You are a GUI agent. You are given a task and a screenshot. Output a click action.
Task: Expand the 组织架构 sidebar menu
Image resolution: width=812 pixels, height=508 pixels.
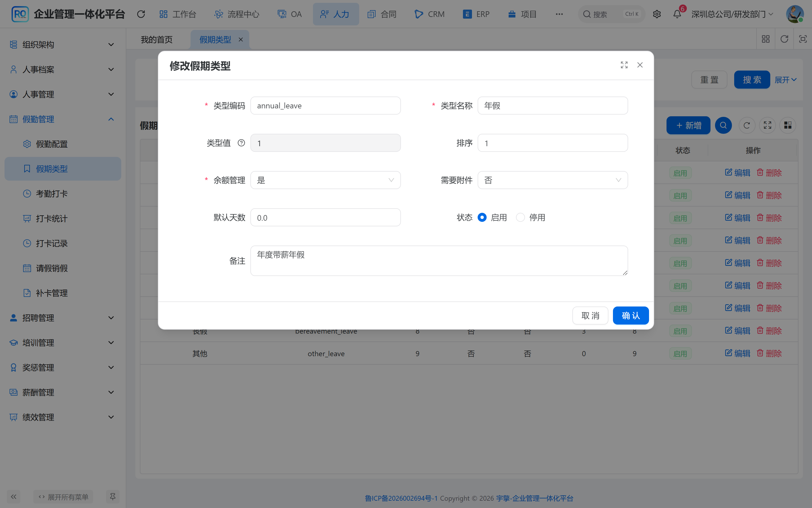(x=63, y=45)
